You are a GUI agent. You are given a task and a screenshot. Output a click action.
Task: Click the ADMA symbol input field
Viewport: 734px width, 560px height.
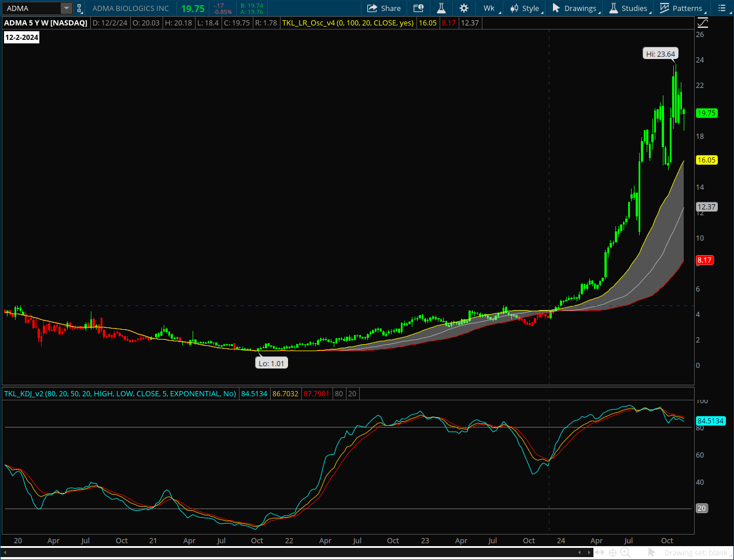click(x=32, y=8)
